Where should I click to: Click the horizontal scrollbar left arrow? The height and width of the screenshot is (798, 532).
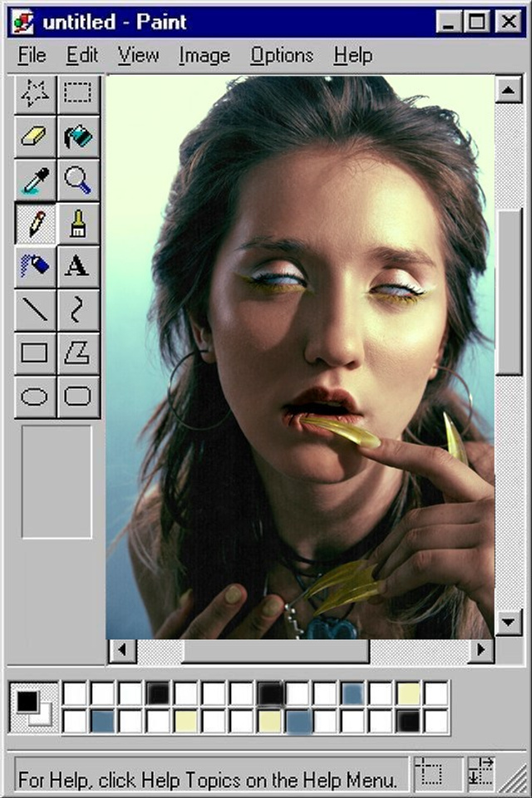tap(123, 650)
